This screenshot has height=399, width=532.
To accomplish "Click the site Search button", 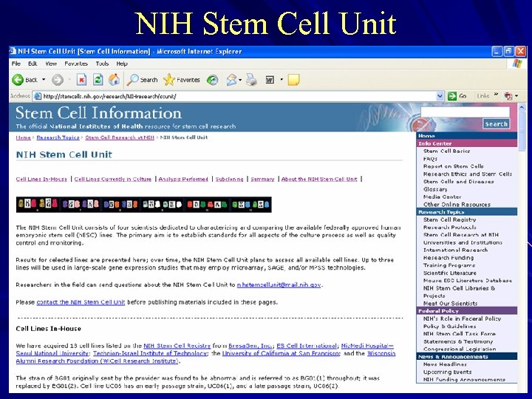I will click(x=496, y=124).
